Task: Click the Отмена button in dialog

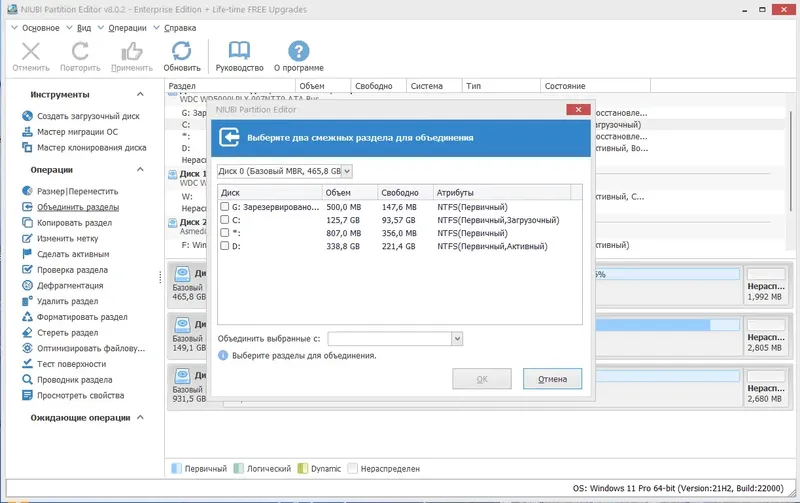Action: click(x=552, y=379)
